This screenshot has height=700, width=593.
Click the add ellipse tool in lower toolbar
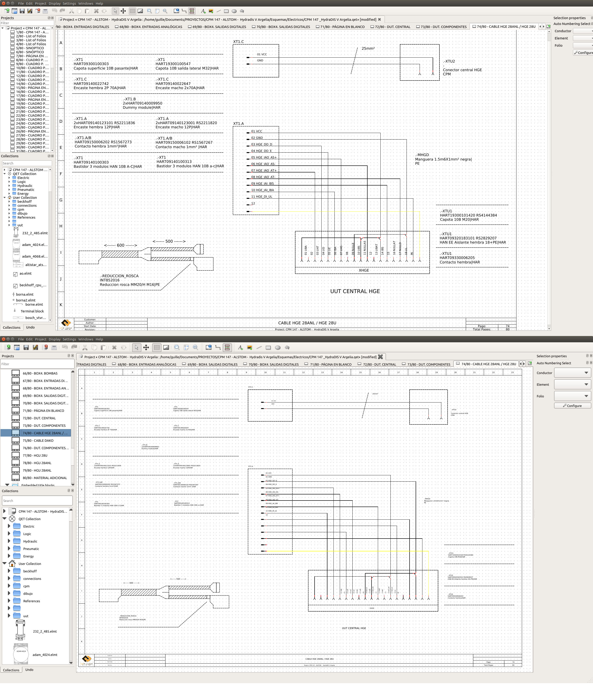click(278, 347)
